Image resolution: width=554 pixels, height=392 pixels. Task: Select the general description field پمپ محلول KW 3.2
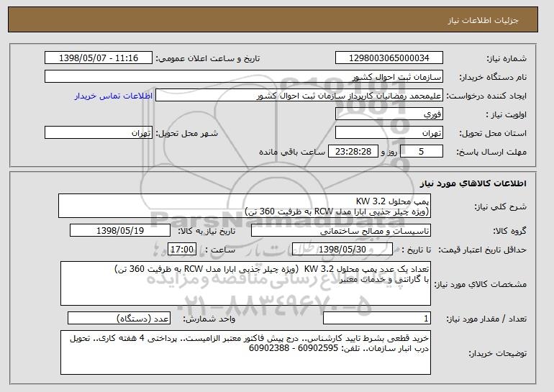[245, 206]
